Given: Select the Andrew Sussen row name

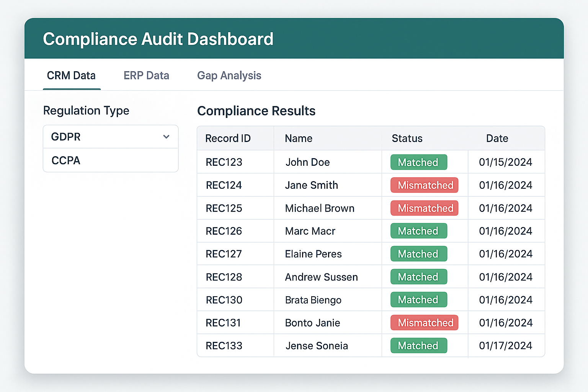Looking at the screenshot, I should click(321, 277).
